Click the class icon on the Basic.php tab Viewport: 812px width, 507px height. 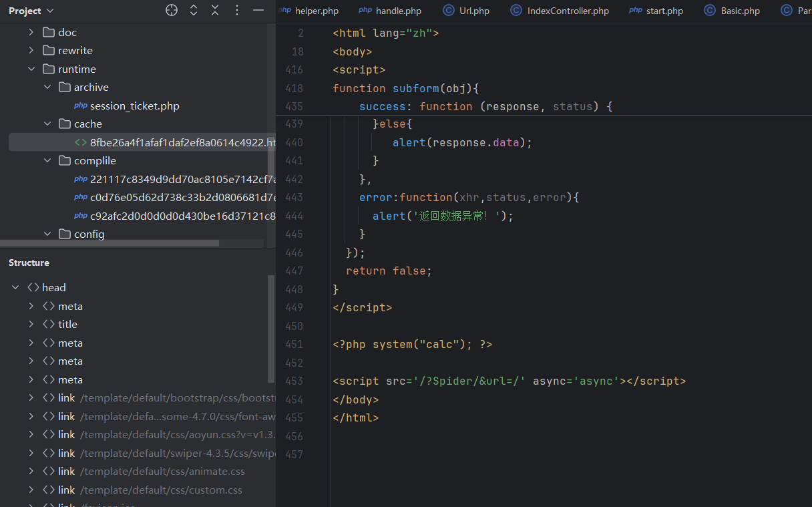pos(710,10)
